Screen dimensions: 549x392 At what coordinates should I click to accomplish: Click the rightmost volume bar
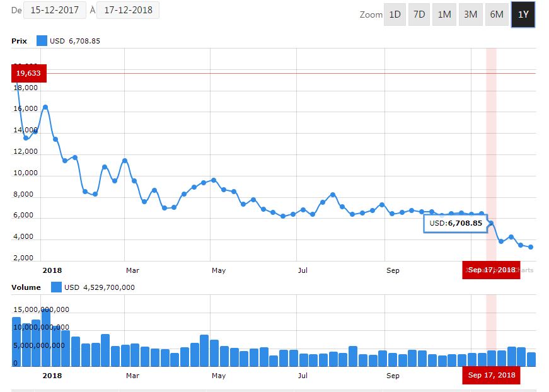click(531, 359)
